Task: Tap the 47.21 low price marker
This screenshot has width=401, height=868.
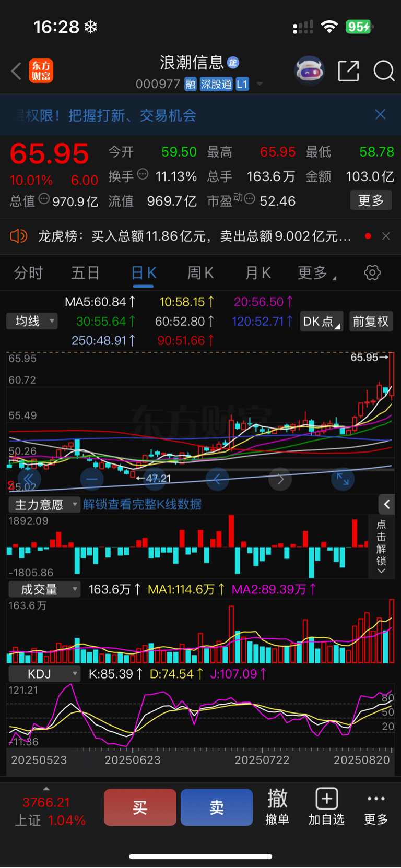Action: pos(154,478)
